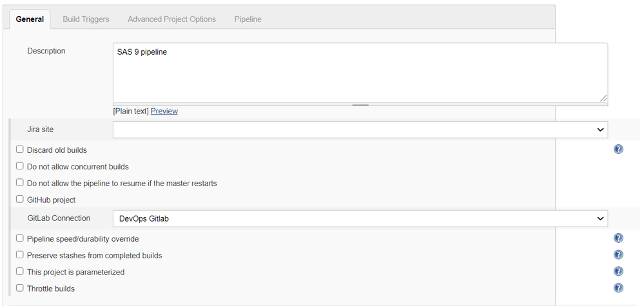Viewport: 644px width, 306px height.
Task: Check Preserve stashes from completed builds
Action: pyautogui.click(x=20, y=254)
